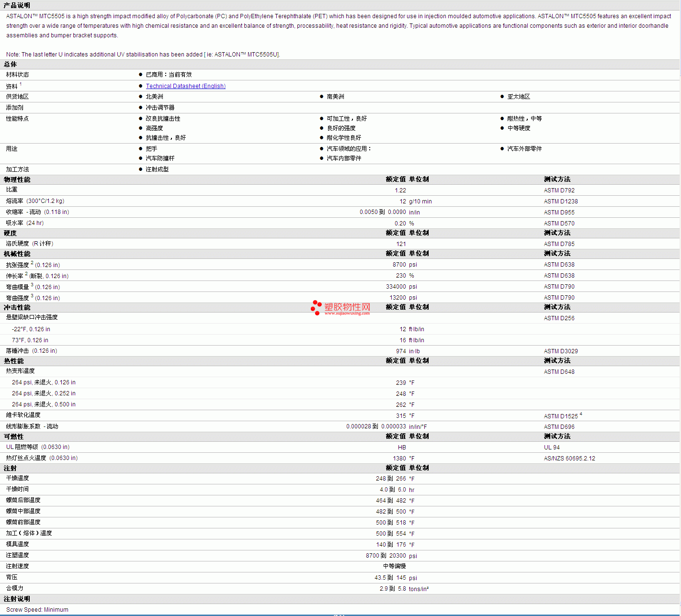Select the "ASTM D256" test method
Image resolution: width=681 pixels, height=616 pixels.
click(559, 318)
